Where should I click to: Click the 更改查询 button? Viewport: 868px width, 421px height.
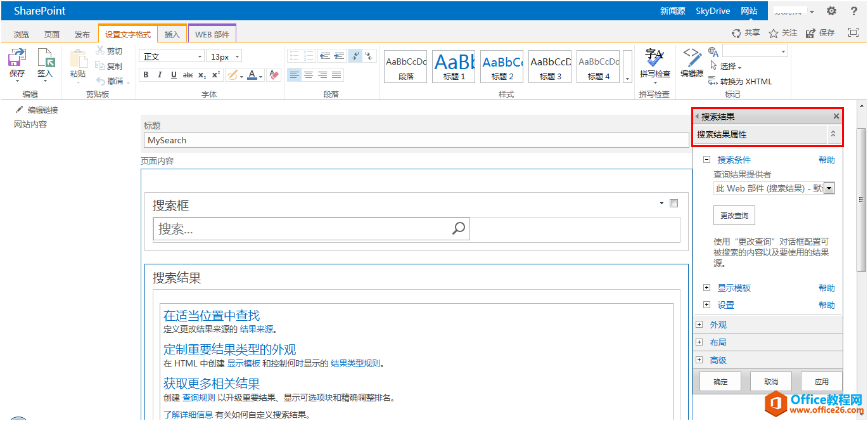[x=734, y=216]
